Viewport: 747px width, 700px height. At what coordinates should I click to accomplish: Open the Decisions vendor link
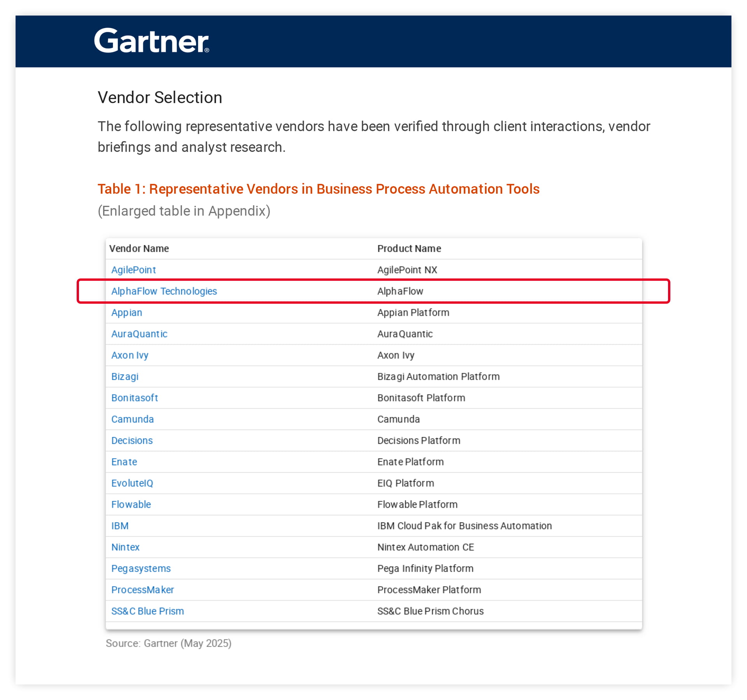[x=132, y=441]
